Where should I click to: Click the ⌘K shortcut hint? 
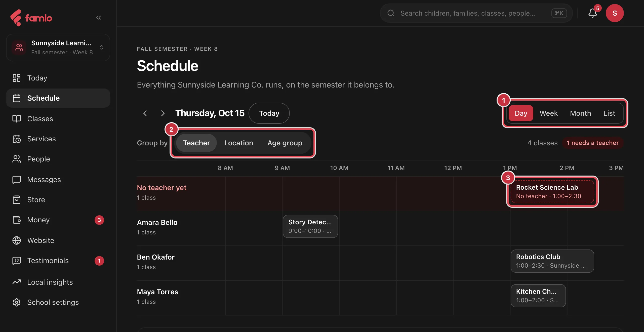click(559, 13)
